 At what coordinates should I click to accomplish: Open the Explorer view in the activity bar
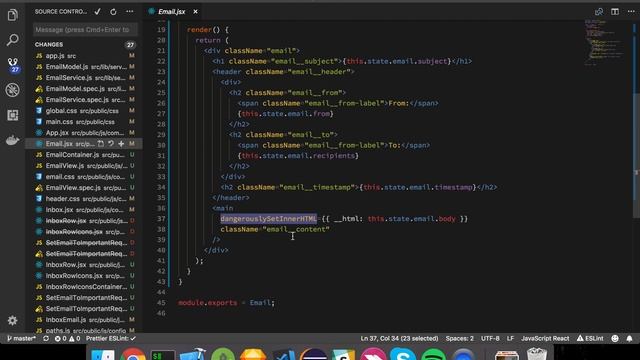click(12, 15)
